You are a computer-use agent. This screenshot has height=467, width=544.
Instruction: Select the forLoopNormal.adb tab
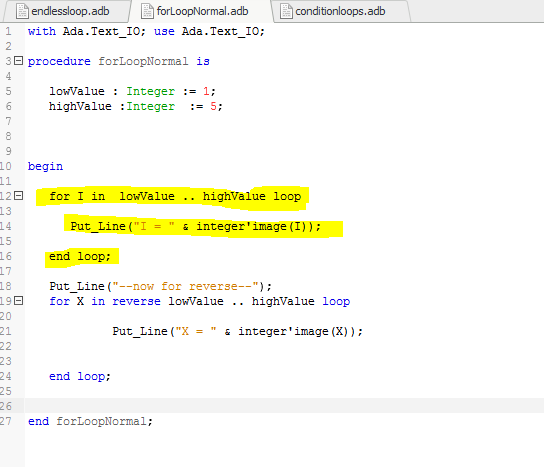click(x=201, y=11)
